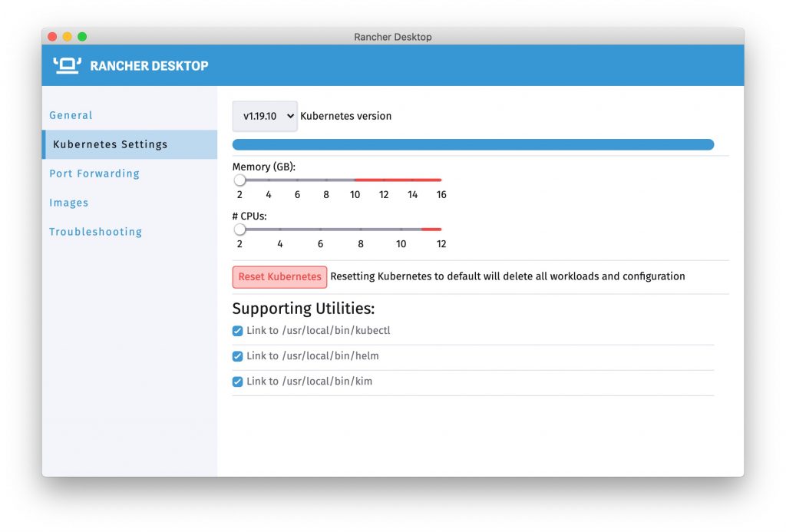Image resolution: width=786 pixels, height=532 pixels.
Task: Maximize window with green button
Action: pos(82,37)
